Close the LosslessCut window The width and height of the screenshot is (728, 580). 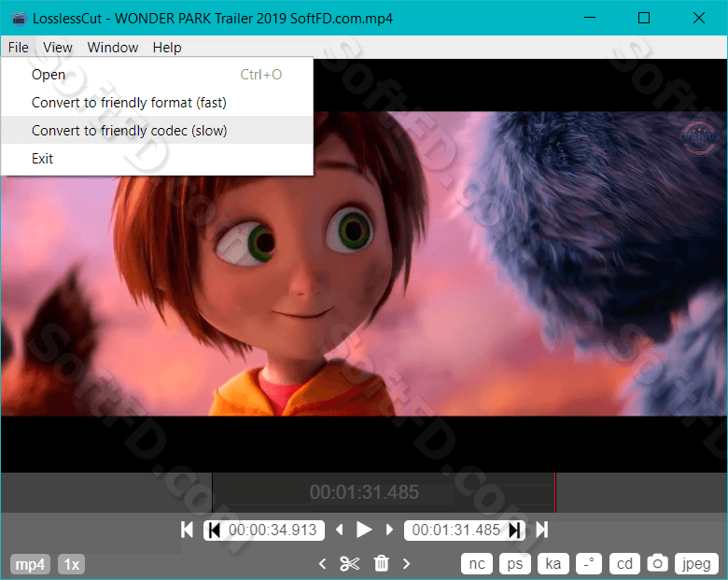click(x=699, y=18)
